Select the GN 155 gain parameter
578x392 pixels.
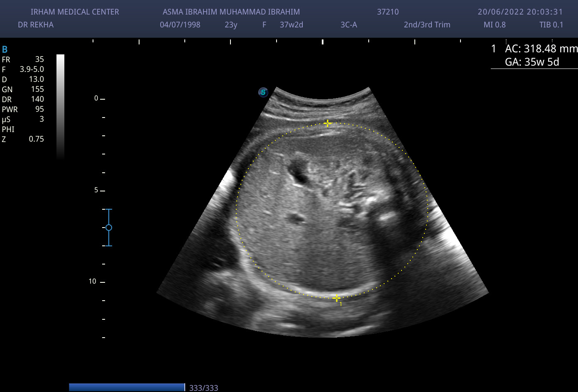point(23,89)
